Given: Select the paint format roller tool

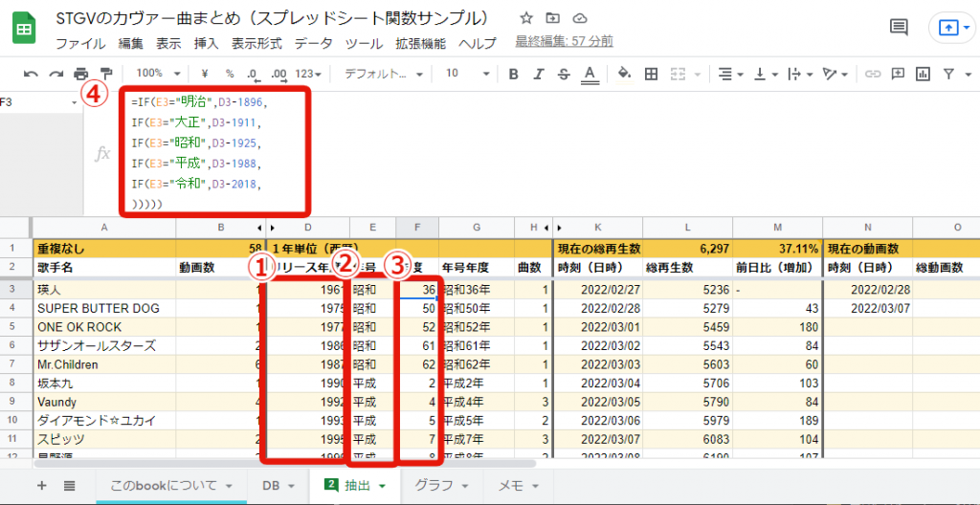Looking at the screenshot, I should (105, 74).
